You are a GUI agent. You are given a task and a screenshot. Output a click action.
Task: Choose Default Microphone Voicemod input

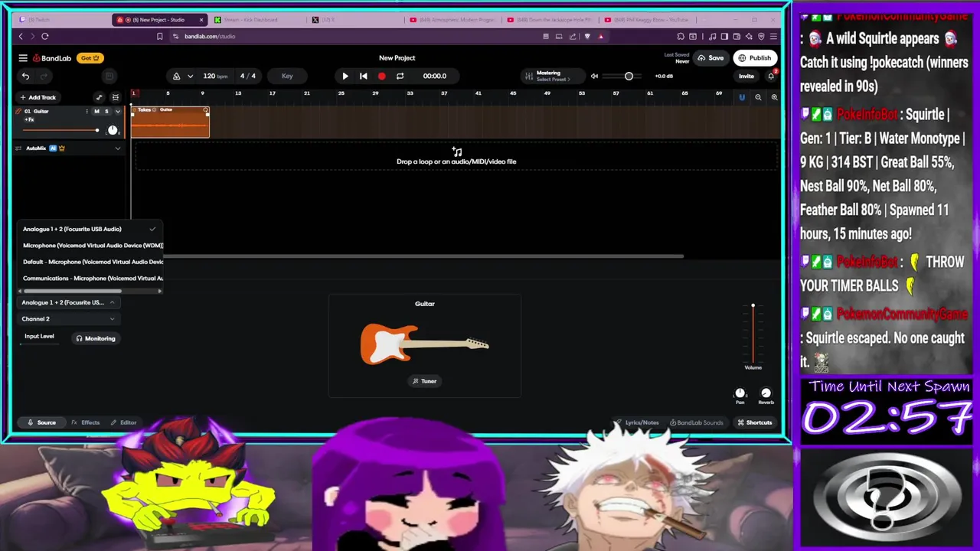(x=90, y=262)
